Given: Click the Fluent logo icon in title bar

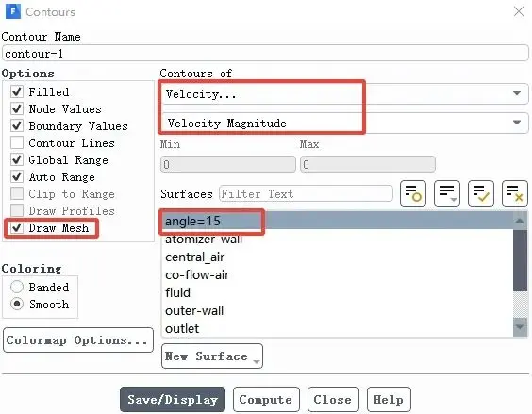Looking at the screenshot, I should click(x=13, y=11).
